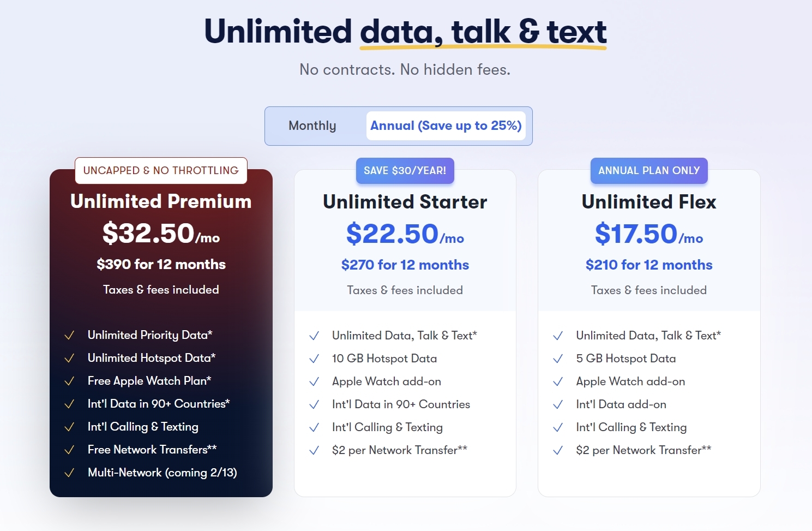Click checkmark next to Unlimited Hotspot Data
Screen dimensions: 812x531
pyautogui.click(x=69, y=358)
